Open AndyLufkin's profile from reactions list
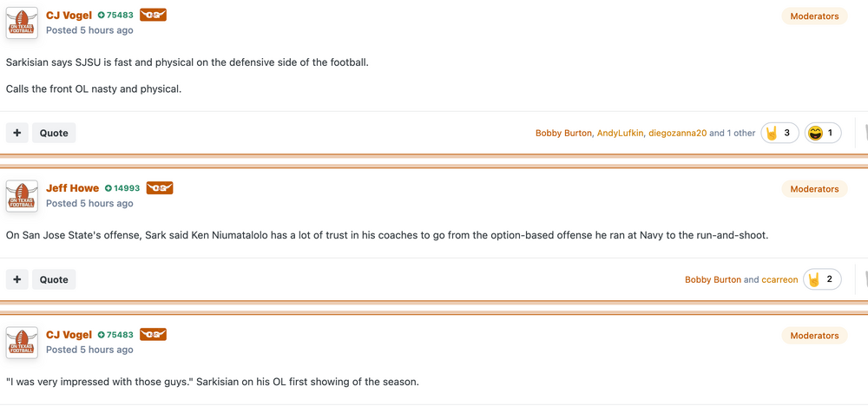Screen dimensions: 868x406 point(620,134)
